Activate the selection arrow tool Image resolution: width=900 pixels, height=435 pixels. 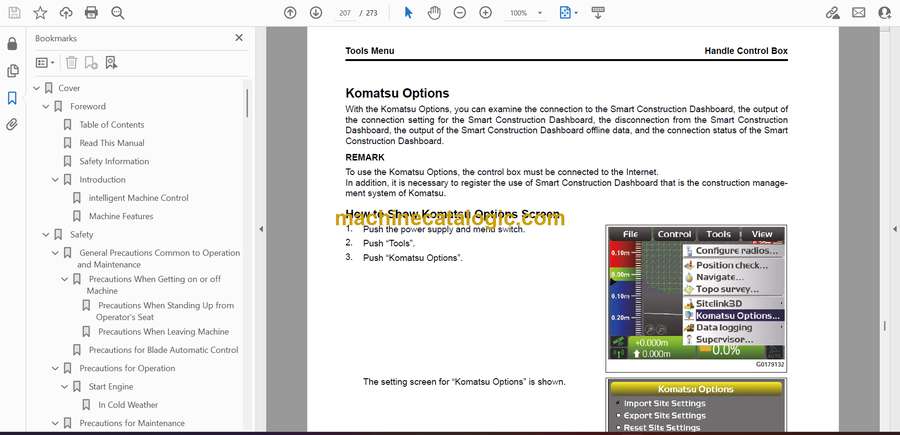coord(408,13)
